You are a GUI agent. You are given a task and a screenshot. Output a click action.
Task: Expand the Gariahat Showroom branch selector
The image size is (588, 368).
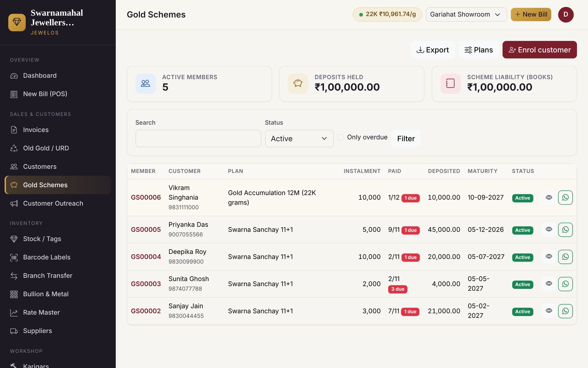(x=466, y=14)
